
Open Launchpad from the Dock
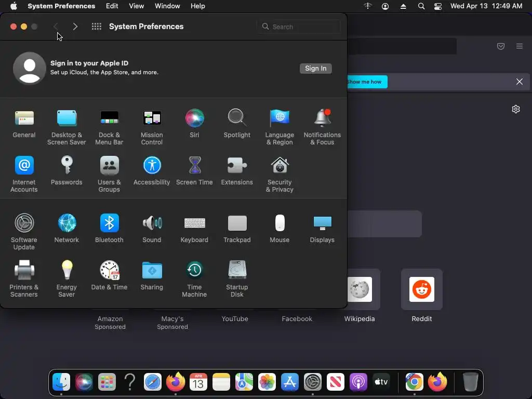pyautogui.click(x=107, y=382)
